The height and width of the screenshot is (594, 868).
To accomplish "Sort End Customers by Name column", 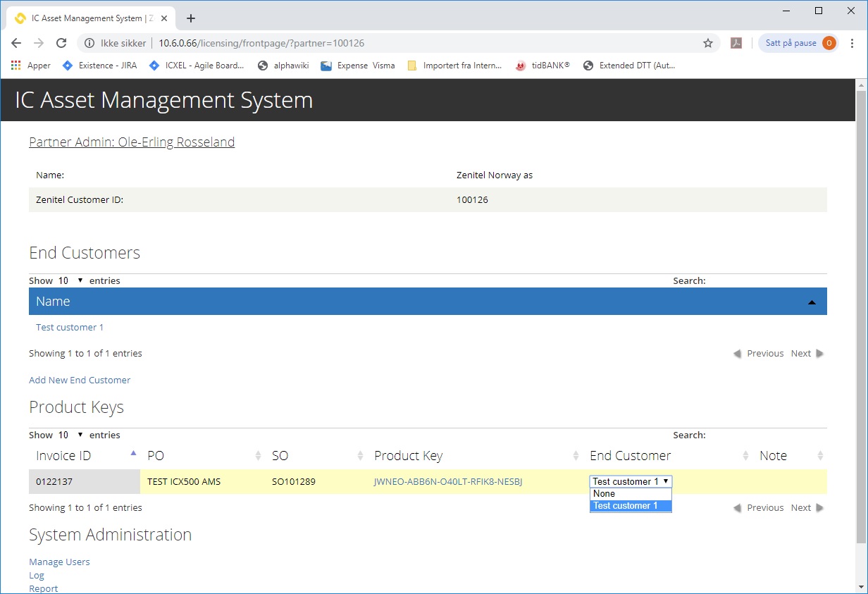I will point(427,302).
